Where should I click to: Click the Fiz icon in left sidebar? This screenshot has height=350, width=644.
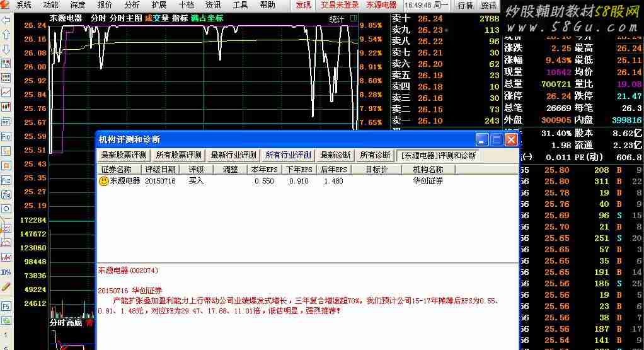(6, 180)
